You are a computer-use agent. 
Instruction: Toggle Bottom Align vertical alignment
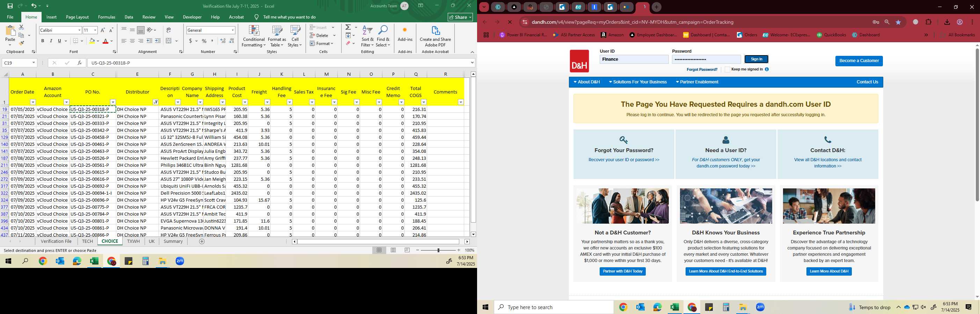140,30
